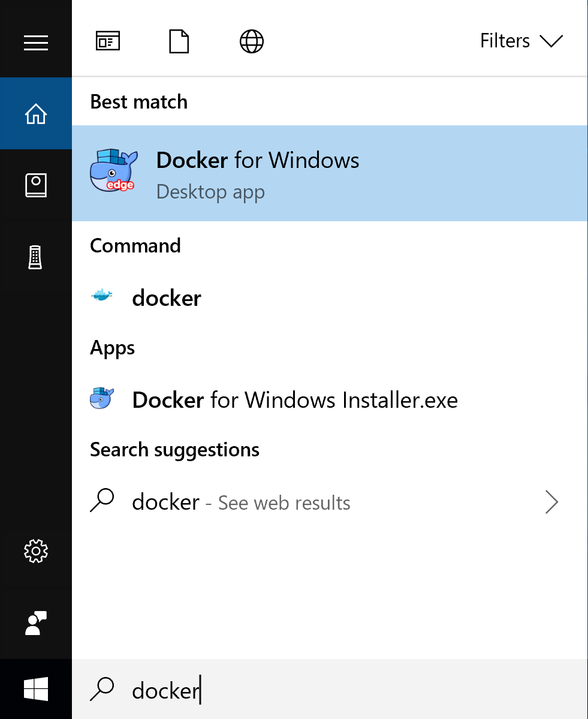Screen dimensions: 588x719
Task: Click the Windows Start button
Action: click(x=35, y=690)
